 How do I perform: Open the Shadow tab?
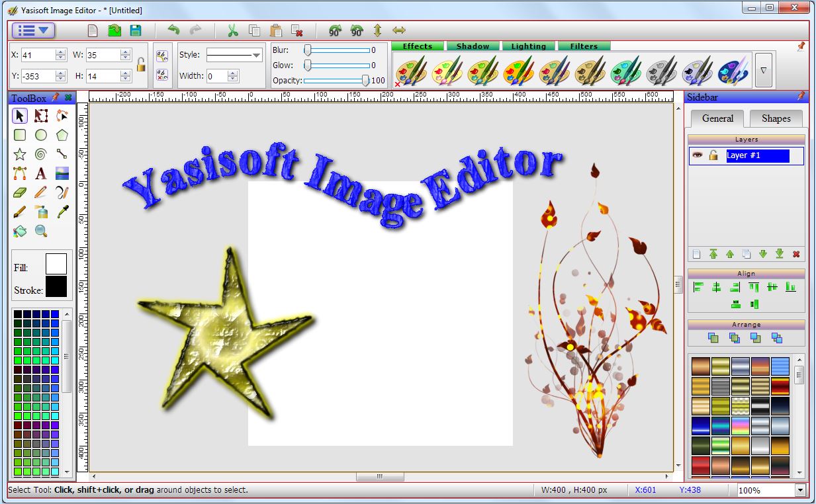(x=473, y=46)
